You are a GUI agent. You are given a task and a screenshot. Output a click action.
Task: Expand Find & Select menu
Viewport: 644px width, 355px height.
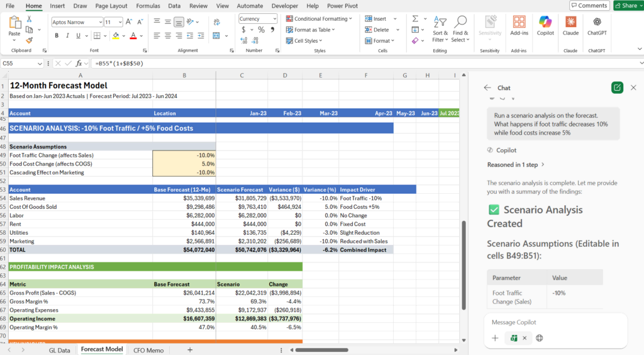(x=460, y=29)
